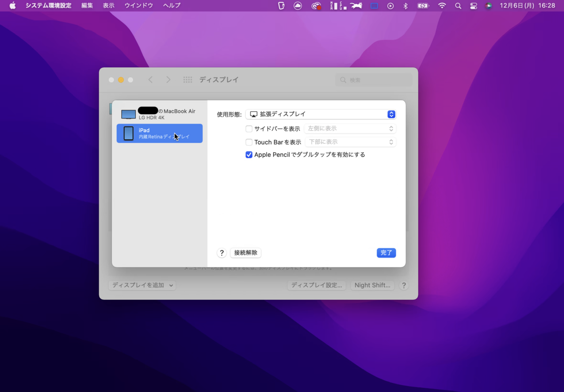Open the システム環境設定 menu
Image resolution: width=564 pixels, height=392 pixels.
click(48, 6)
